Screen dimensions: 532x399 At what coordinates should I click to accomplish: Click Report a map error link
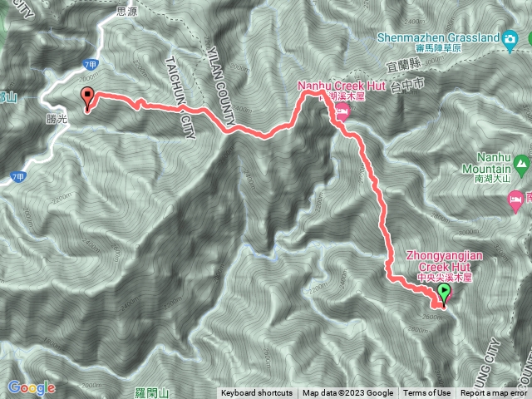(x=494, y=393)
